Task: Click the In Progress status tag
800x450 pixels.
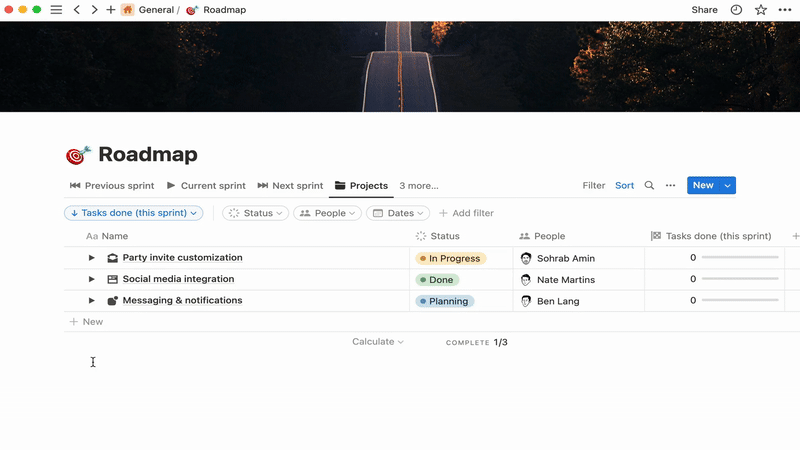Action: pyautogui.click(x=451, y=258)
